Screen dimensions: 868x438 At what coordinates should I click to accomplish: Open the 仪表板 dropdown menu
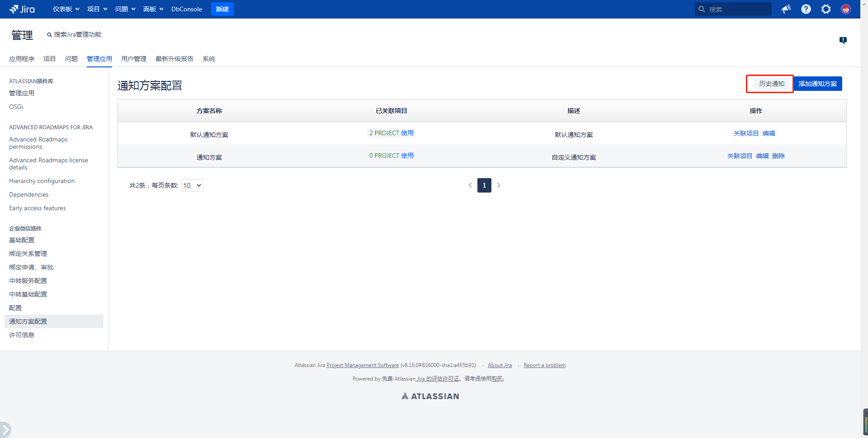coord(66,9)
